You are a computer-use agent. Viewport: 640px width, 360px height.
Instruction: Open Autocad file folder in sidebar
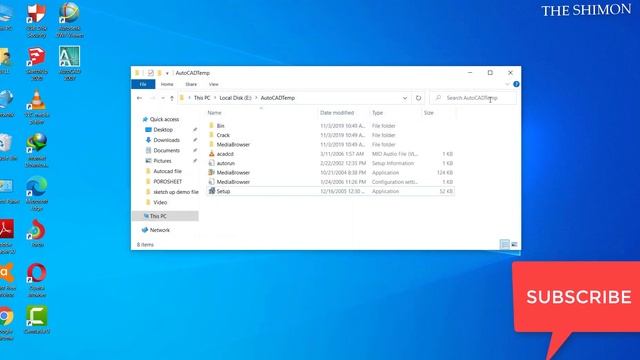tap(167, 171)
